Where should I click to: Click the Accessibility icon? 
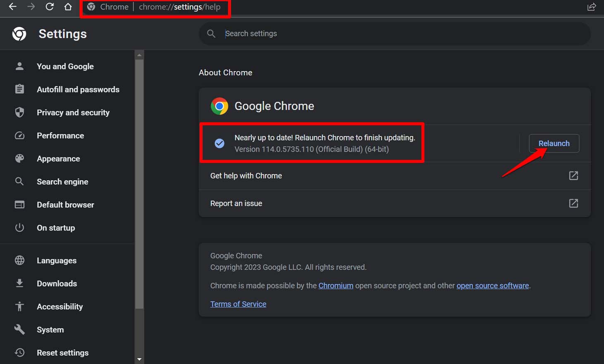19,306
